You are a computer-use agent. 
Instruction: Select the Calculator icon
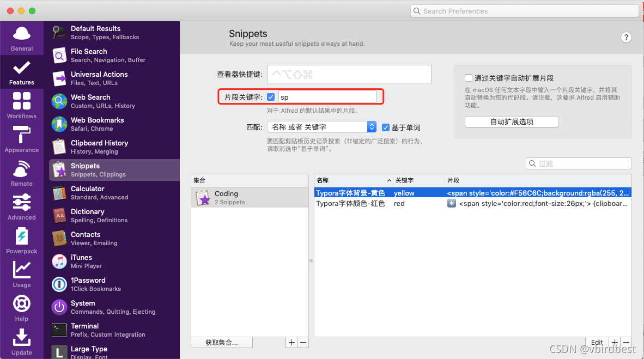pos(59,193)
